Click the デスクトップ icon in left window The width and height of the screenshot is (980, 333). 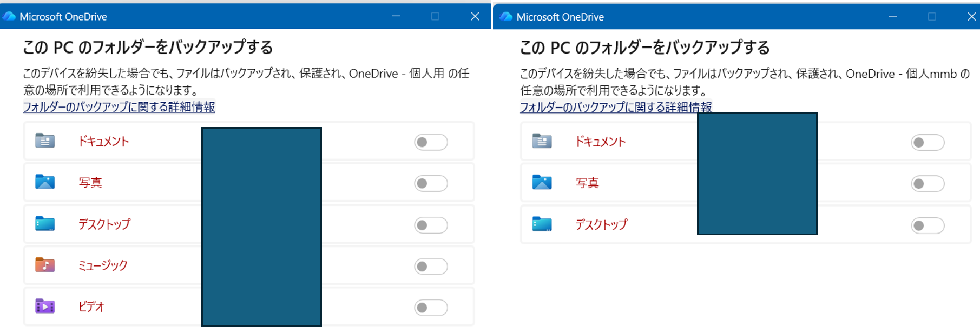point(45,224)
